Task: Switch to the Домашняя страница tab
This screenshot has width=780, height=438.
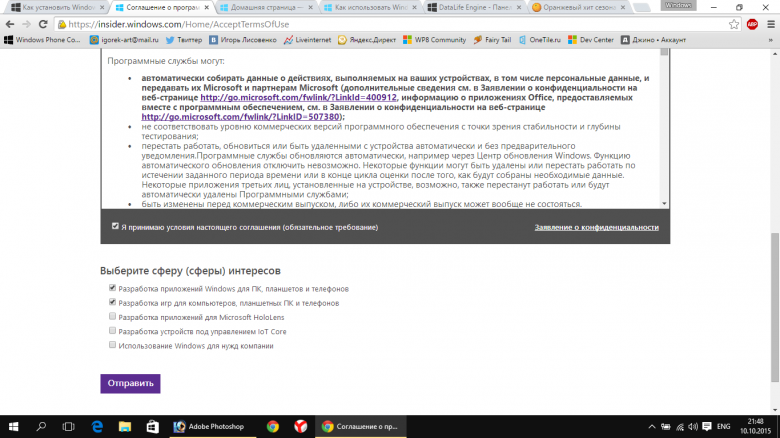Action: [266, 7]
